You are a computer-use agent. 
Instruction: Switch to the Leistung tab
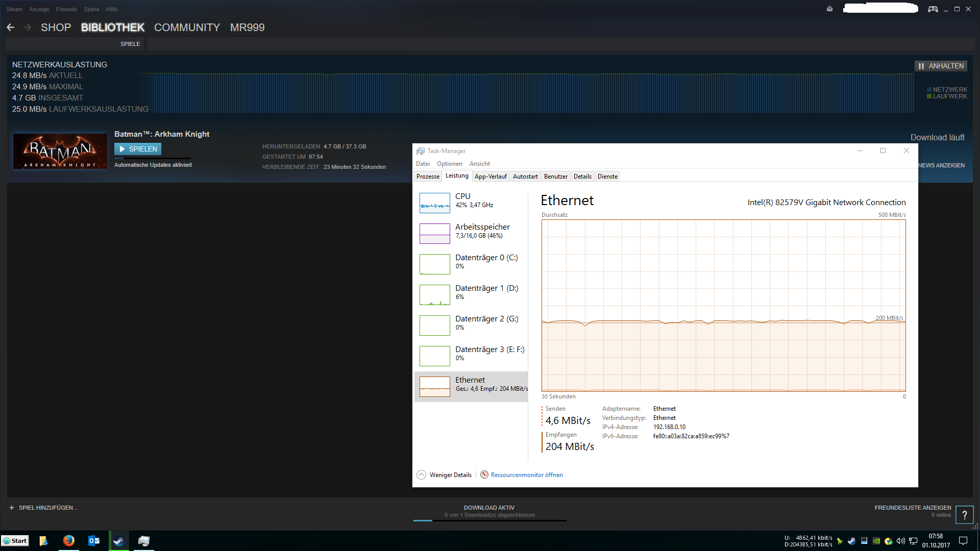click(457, 176)
